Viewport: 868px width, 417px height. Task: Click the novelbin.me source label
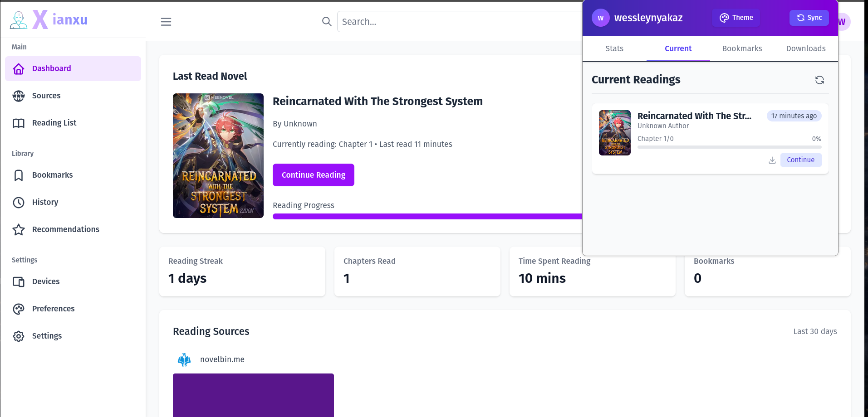[222, 359]
